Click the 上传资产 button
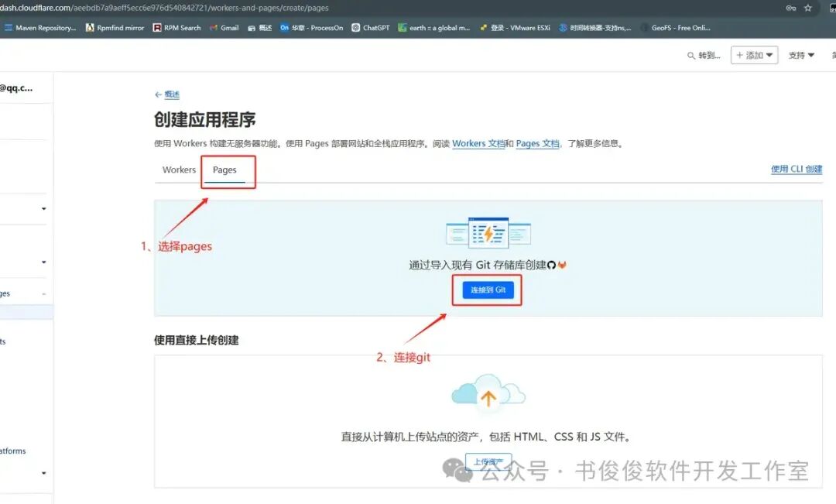The width and height of the screenshot is (836, 504). click(x=488, y=462)
